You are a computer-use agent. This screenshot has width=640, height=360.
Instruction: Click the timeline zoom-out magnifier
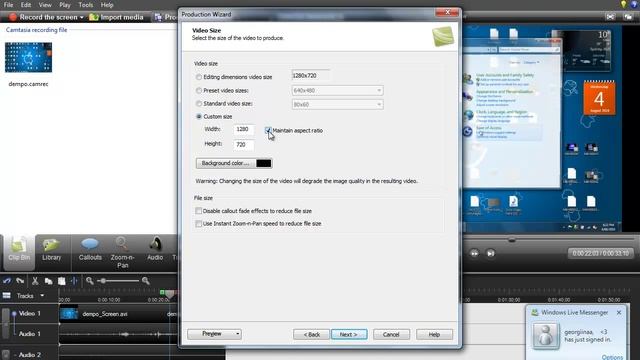coord(90,281)
